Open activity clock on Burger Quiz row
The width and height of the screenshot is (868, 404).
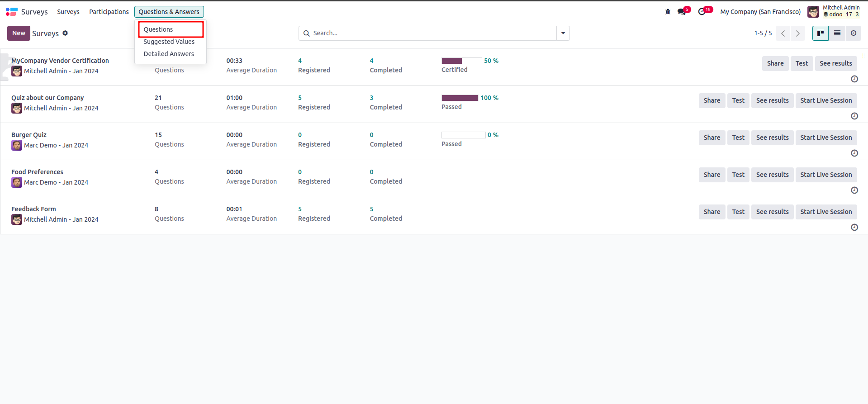click(x=854, y=153)
